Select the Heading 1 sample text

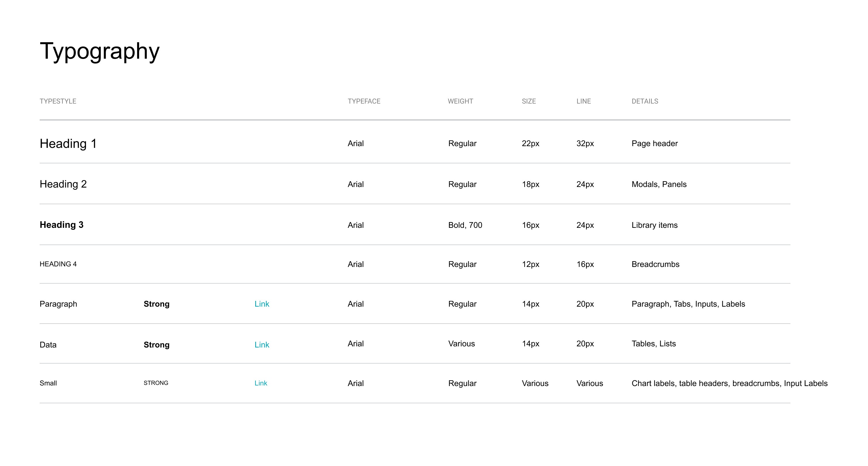(x=68, y=144)
